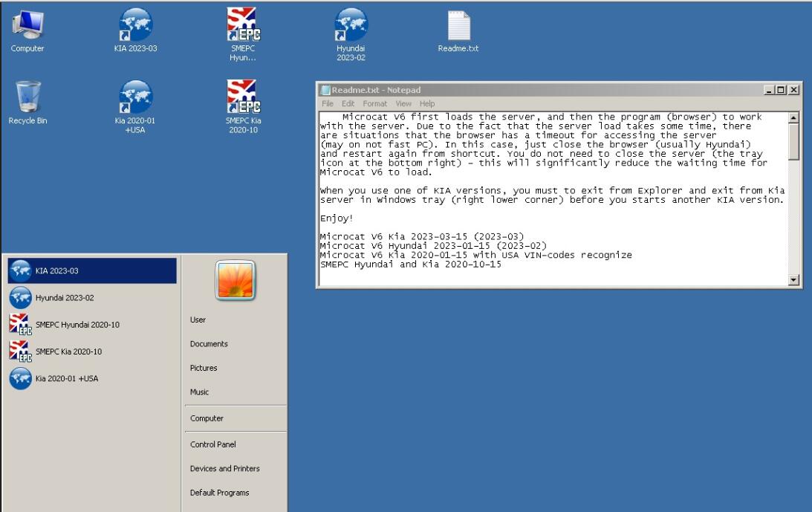This screenshot has height=512, width=812.
Task: Open Control Panel from the Start menu
Action: [212, 444]
